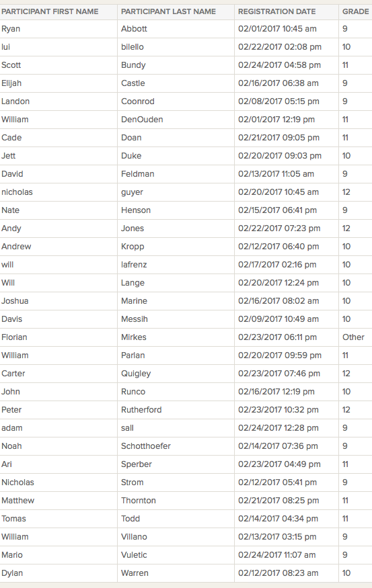372x588 pixels.
Task: Click the 'Other' grade for Florian Mirkes
Action: 353,337
